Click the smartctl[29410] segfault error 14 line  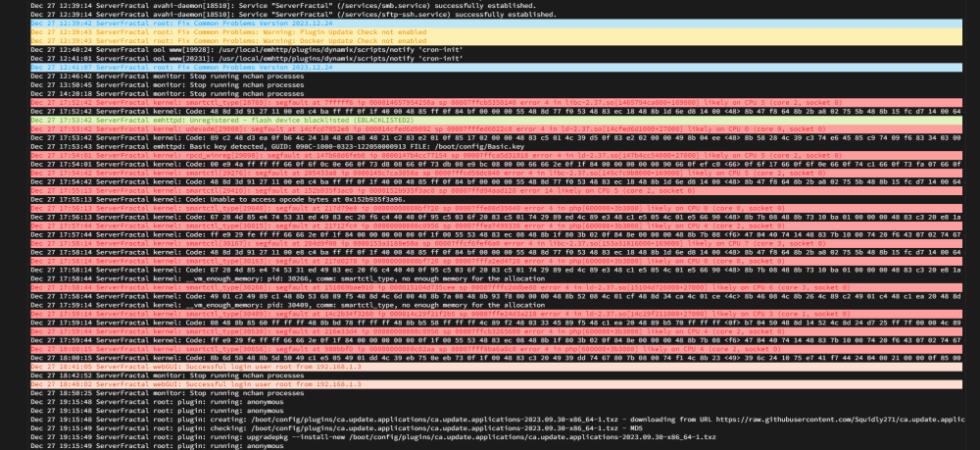tap(496, 190)
